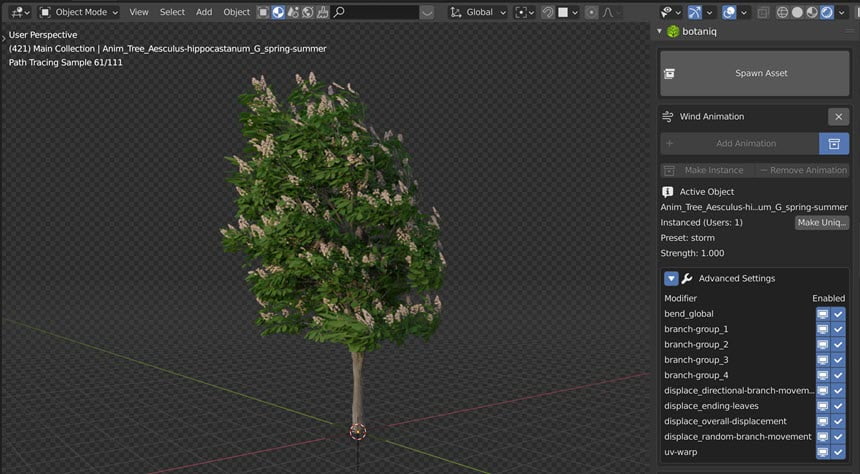
Task: Open the viewport shading options dropdown
Action: (x=841, y=12)
